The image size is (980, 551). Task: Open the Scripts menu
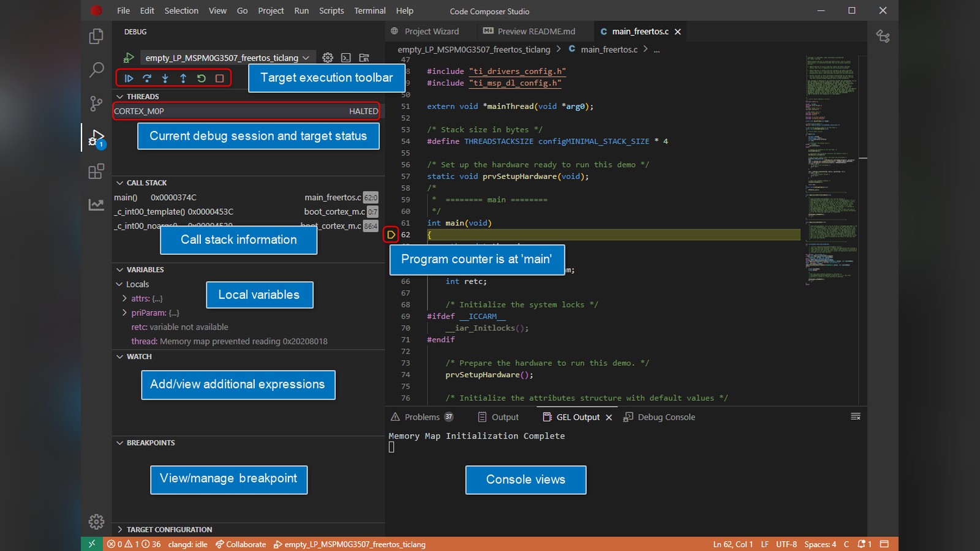click(x=331, y=11)
